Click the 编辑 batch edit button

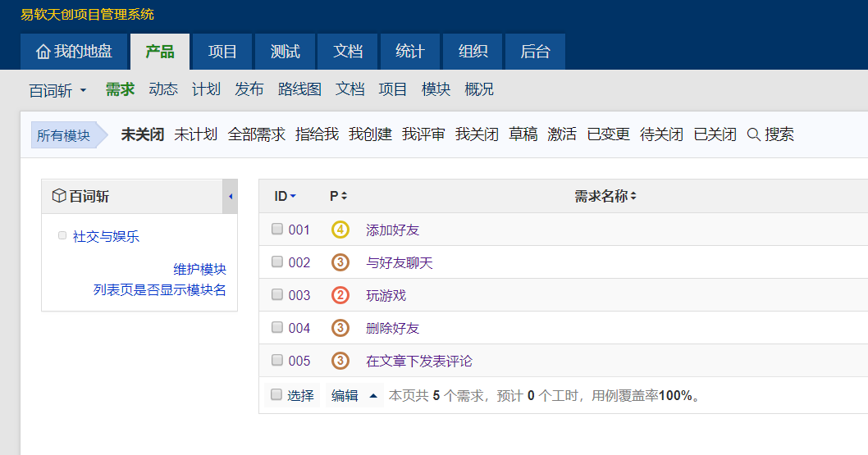click(345, 395)
